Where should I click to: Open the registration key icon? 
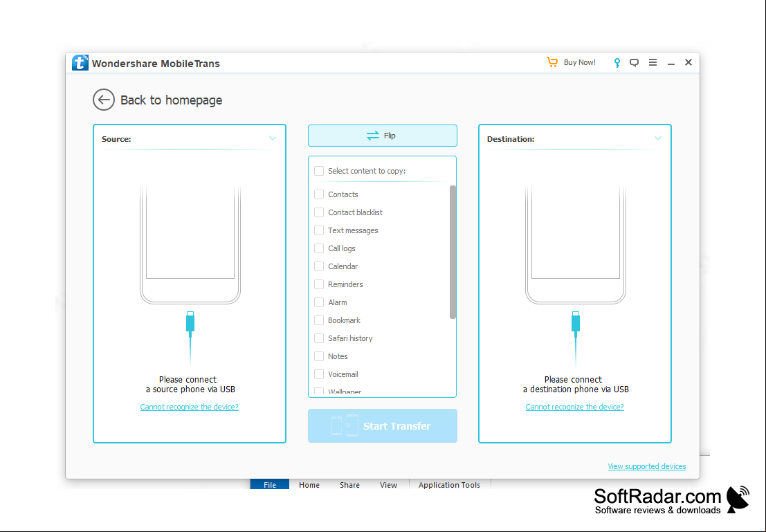pyautogui.click(x=617, y=62)
